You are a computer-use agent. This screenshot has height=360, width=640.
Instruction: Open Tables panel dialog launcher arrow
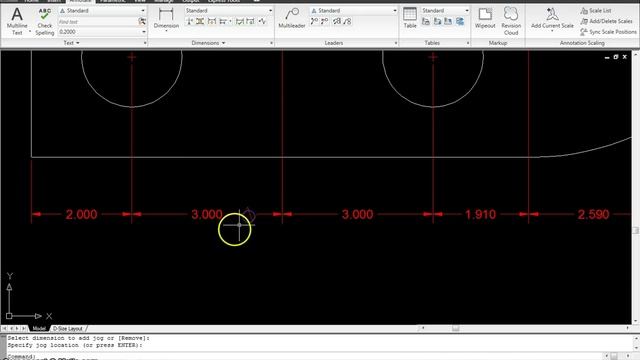[x=468, y=43]
